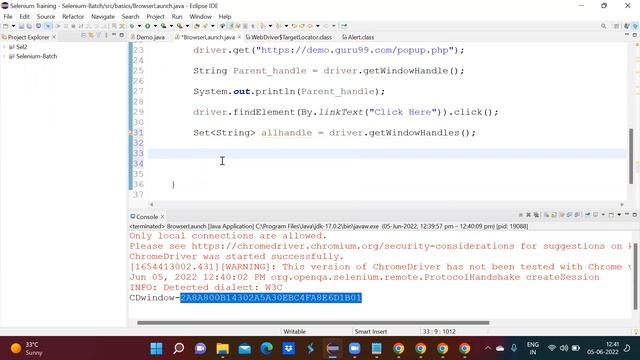
Task: Toggle Pin Console icon
Action: (x=588, y=215)
